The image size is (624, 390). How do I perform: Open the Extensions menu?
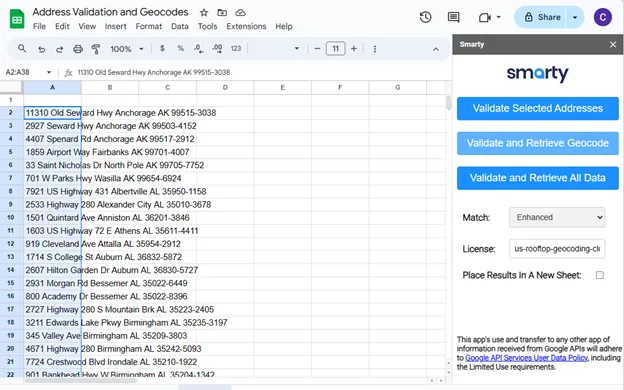coord(246,26)
